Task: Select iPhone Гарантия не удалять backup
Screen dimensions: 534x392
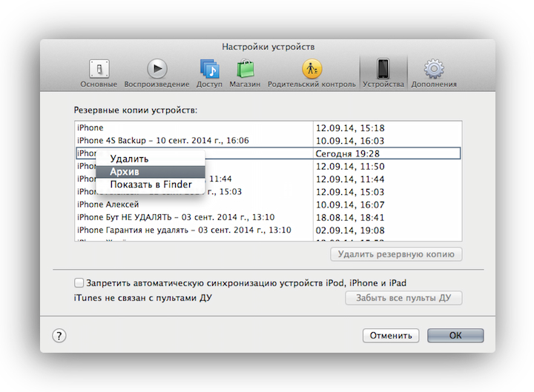Action: tap(184, 230)
